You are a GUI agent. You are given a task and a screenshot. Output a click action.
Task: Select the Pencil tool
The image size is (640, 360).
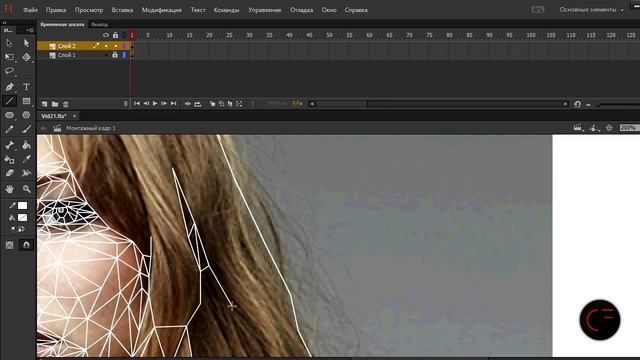pyautogui.click(x=9, y=129)
